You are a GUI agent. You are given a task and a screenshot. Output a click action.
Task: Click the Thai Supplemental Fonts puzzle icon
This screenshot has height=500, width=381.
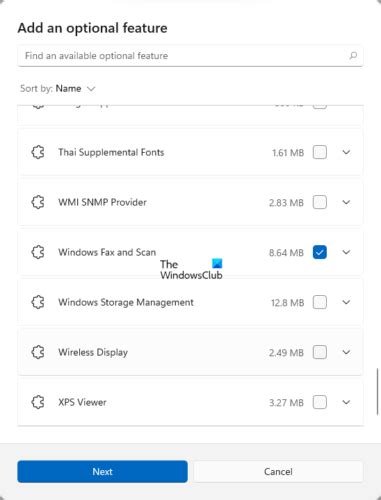(x=38, y=152)
